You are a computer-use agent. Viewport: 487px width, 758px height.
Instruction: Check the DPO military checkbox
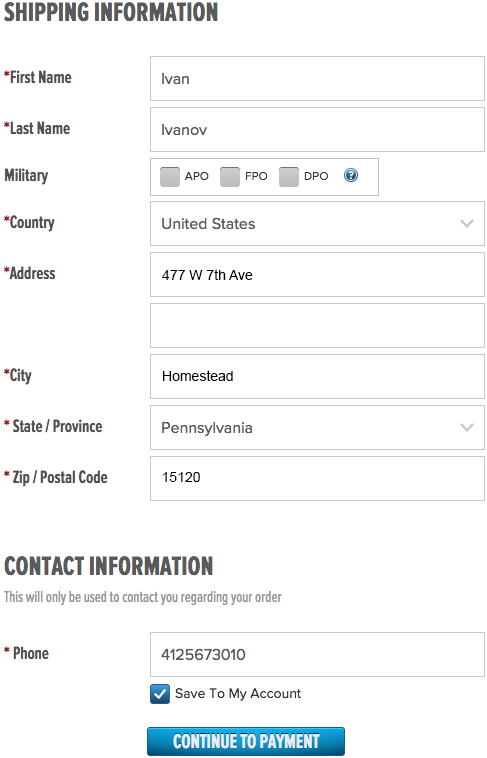289,177
